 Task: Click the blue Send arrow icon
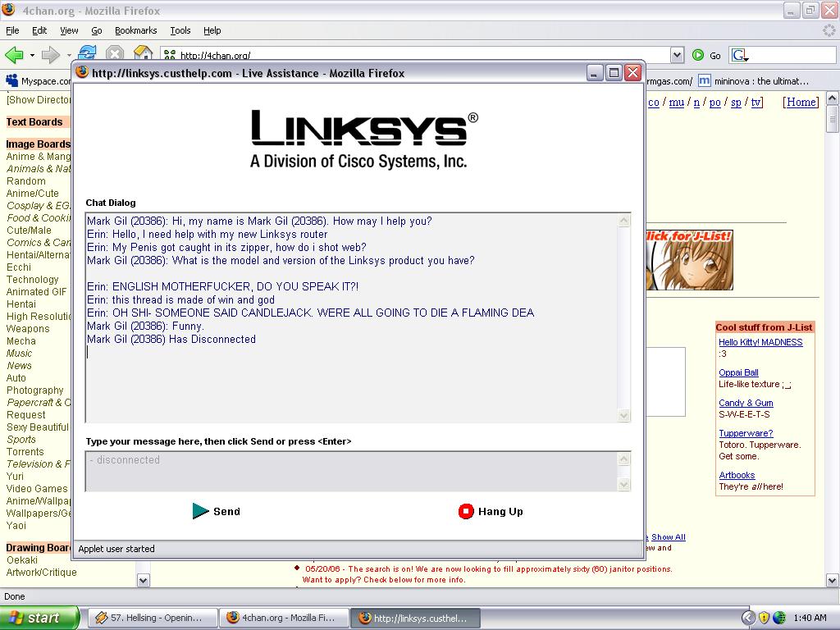(x=200, y=511)
